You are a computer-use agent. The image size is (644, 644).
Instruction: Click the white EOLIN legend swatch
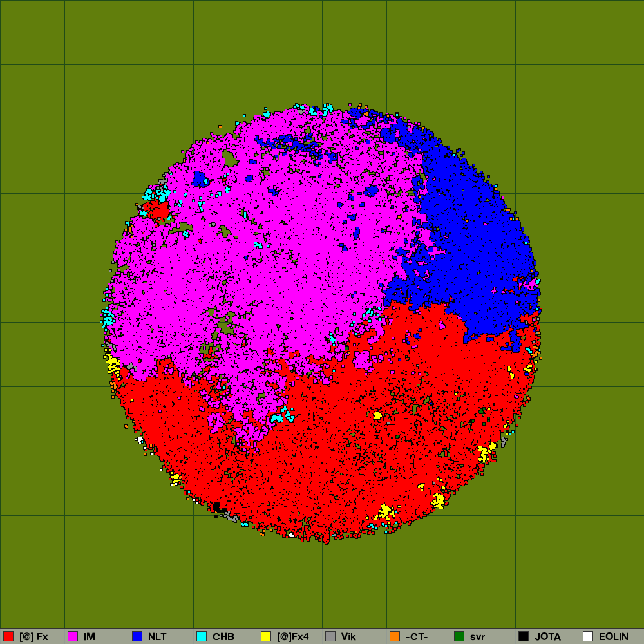(588, 636)
